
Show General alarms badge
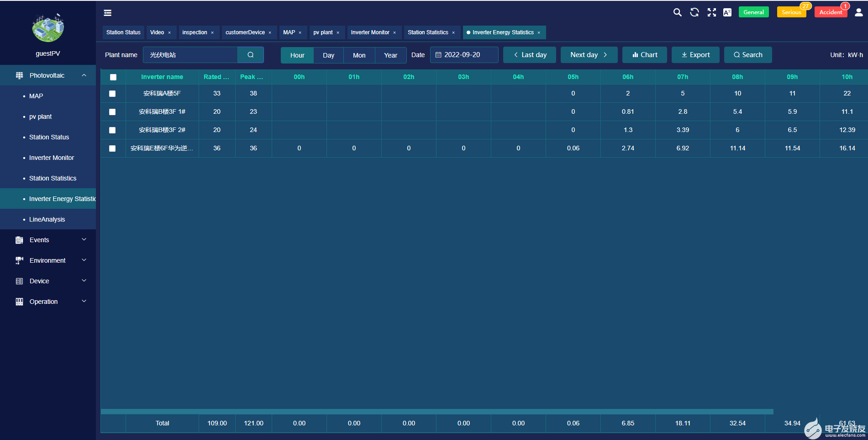point(754,12)
